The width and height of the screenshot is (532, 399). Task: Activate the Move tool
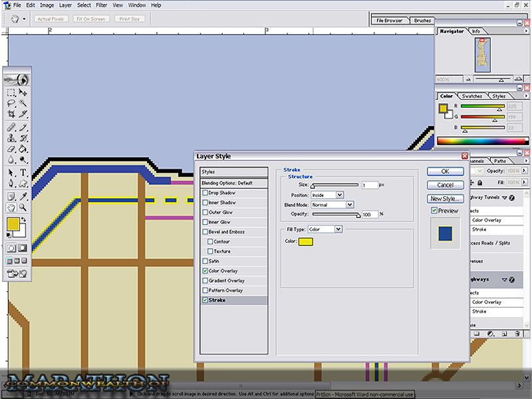(x=23, y=92)
